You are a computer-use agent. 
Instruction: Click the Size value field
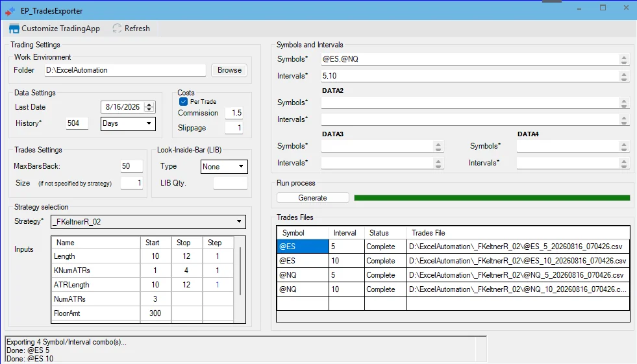132,183
